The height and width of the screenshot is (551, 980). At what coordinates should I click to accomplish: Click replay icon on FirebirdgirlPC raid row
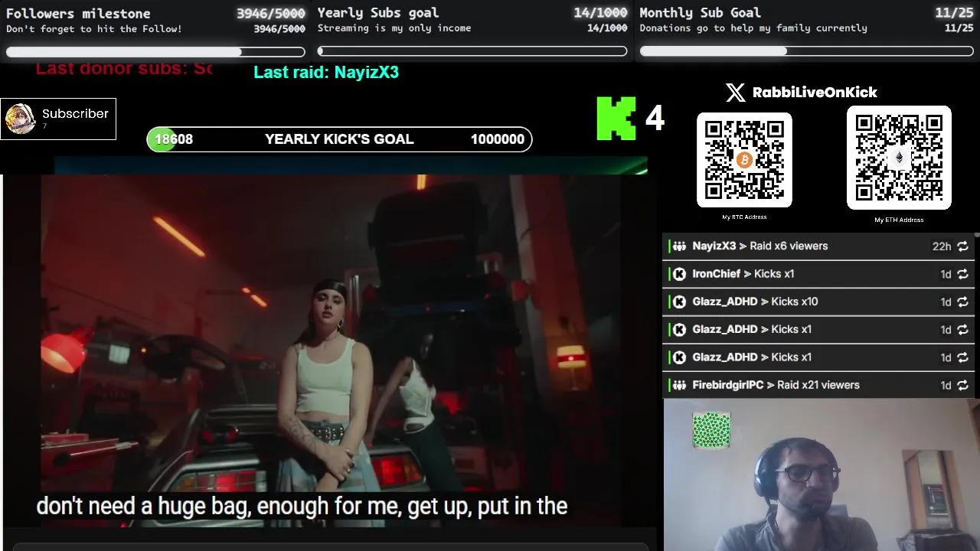pyautogui.click(x=962, y=386)
